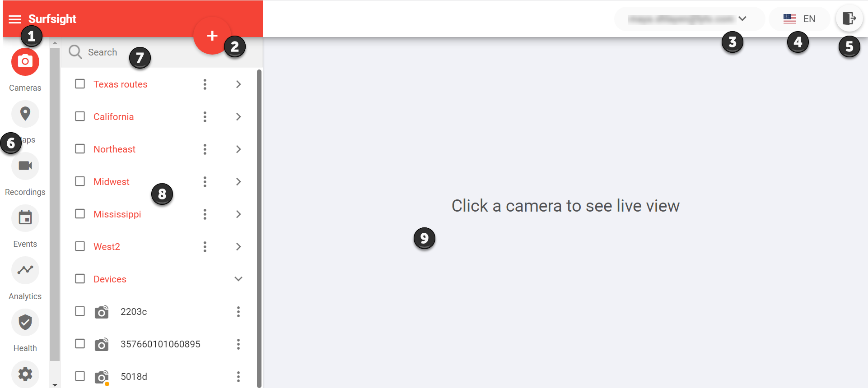Open the EN language selector

799,19
